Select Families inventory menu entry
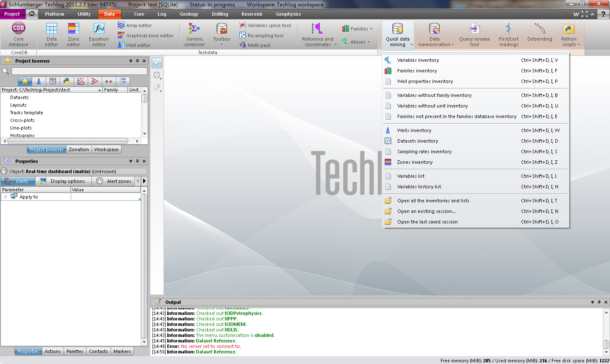610x364 pixels. (475, 71)
